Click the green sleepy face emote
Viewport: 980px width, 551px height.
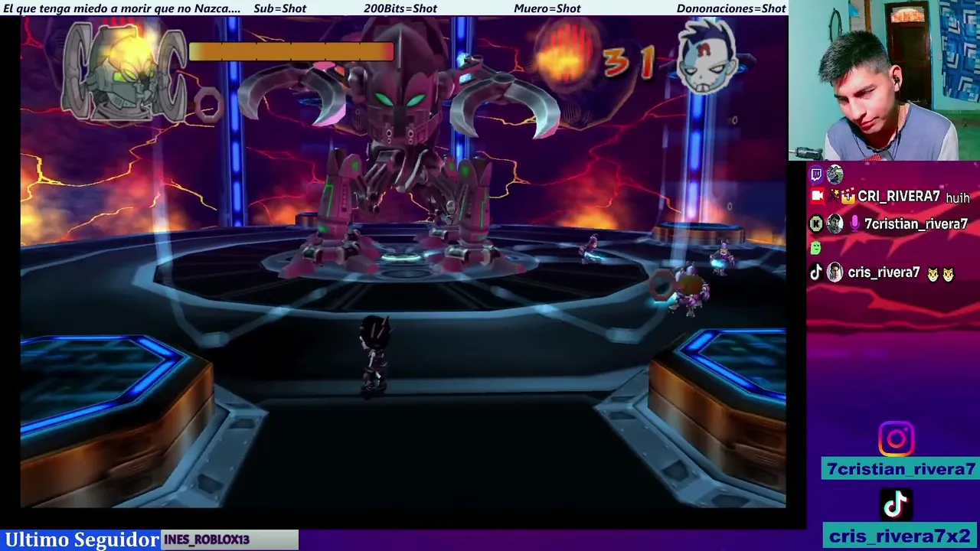coord(816,248)
